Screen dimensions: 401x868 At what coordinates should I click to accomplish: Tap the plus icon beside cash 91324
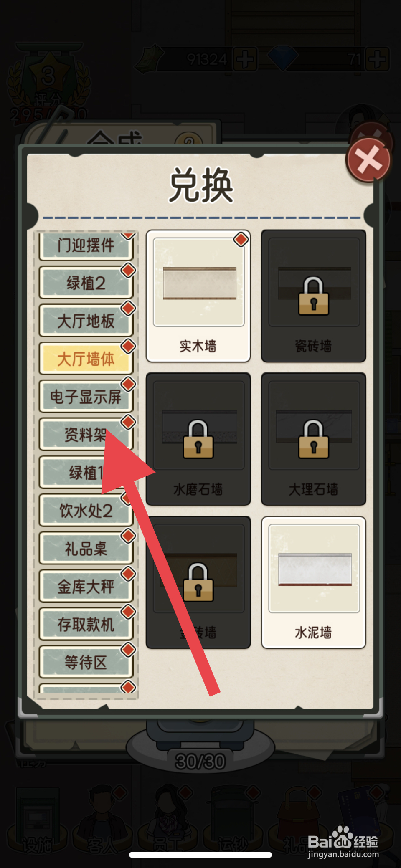tap(245, 59)
